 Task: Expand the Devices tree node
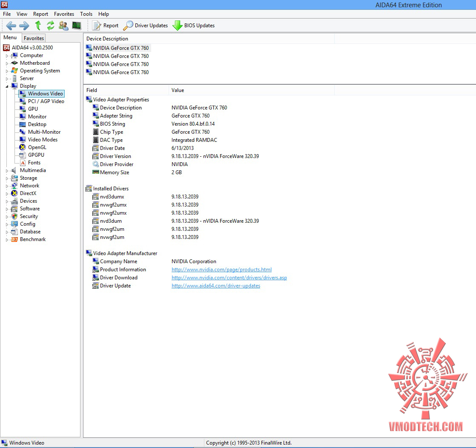click(7, 201)
